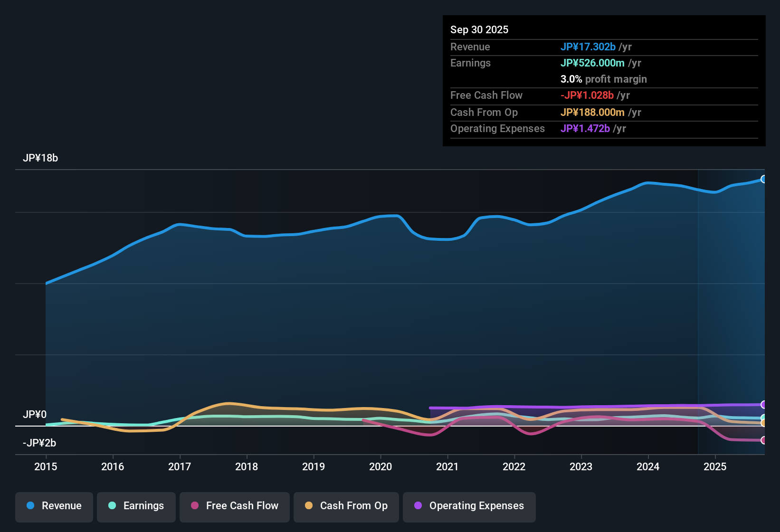Select the orange Cash From Op legend dot
The height and width of the screenshot is (532, 780).
pyautogui.click(x=308, y=506)
